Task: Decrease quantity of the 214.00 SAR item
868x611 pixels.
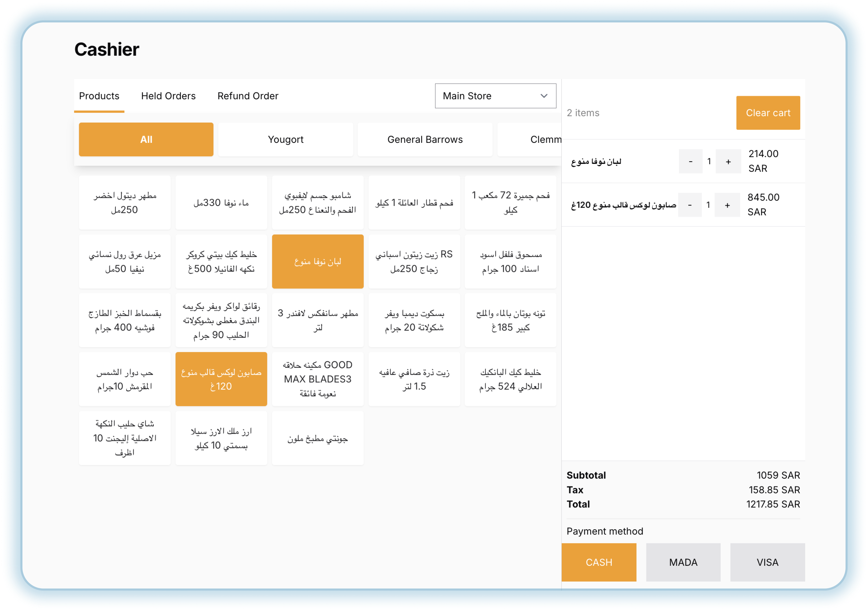Action: [690, 161]
